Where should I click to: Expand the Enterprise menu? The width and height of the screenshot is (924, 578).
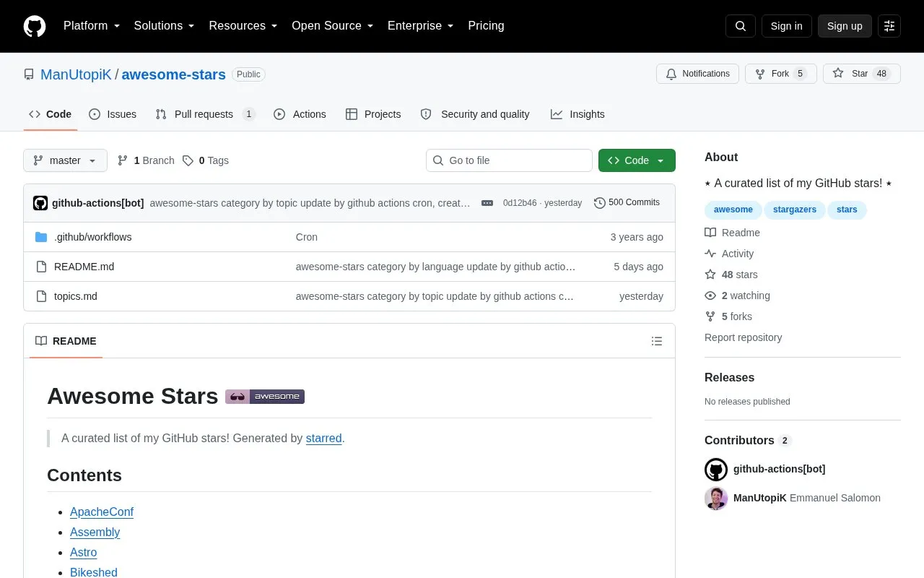[x=421, y=26]
